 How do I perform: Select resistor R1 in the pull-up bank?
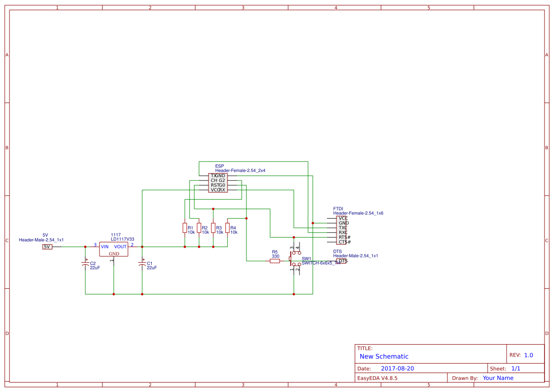point(185,229)
